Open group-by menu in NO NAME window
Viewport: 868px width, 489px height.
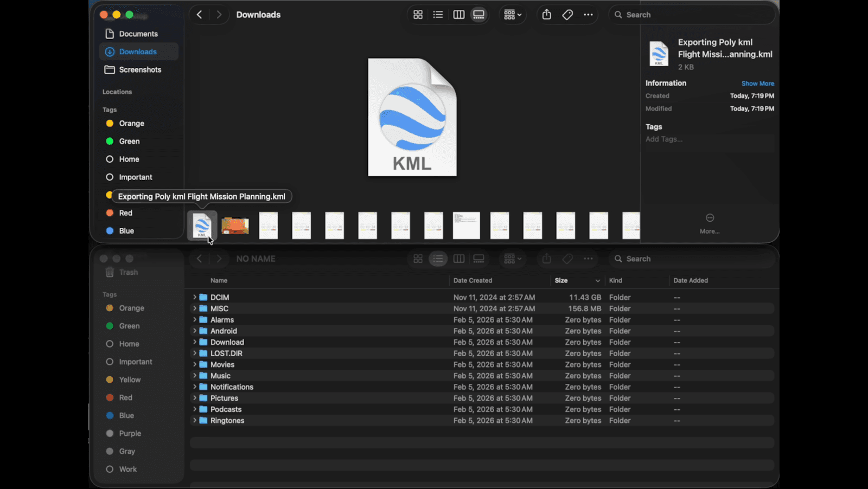[x=513, y=259]
